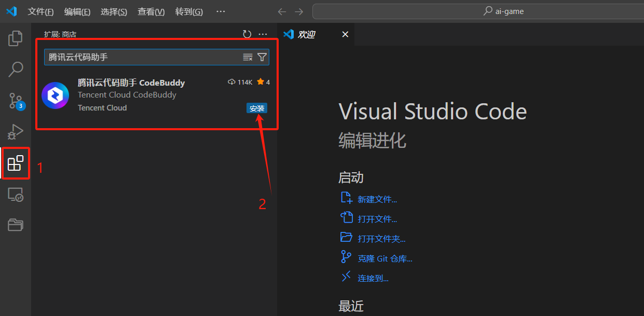This screenshot has height=316, width=644.
Task: Install the CodeBuddy extension via 安装
Action: click(x=257, y=108)
